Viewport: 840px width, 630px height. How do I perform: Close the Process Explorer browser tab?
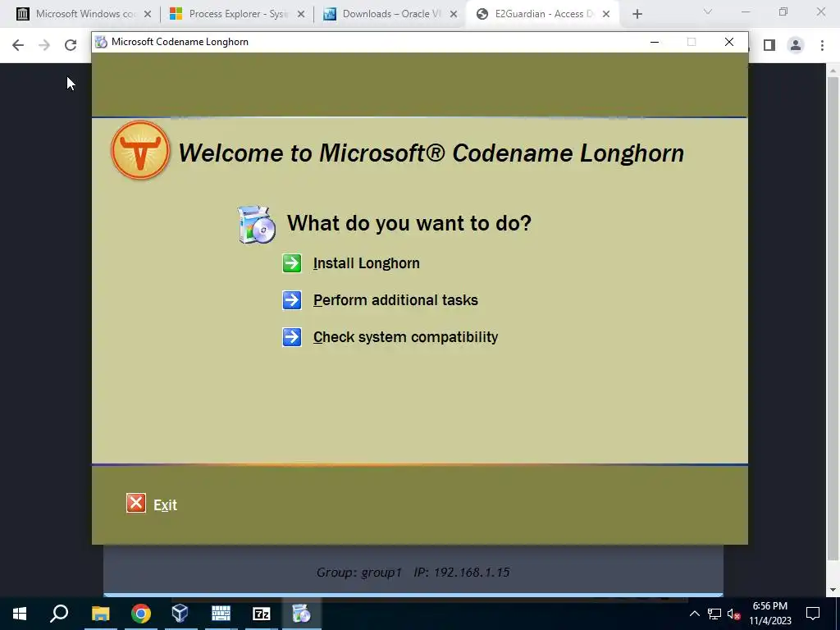pos(301,15)
